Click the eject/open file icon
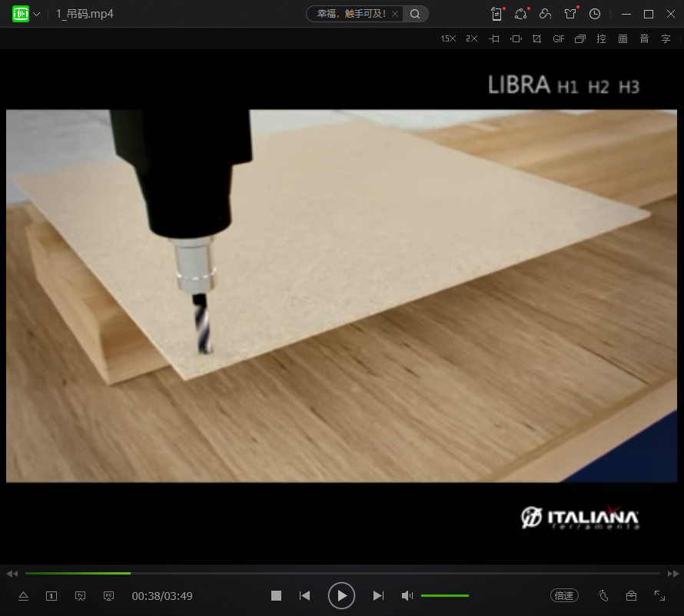The height and width of the screenshot is (616, 684). point(24,596)
